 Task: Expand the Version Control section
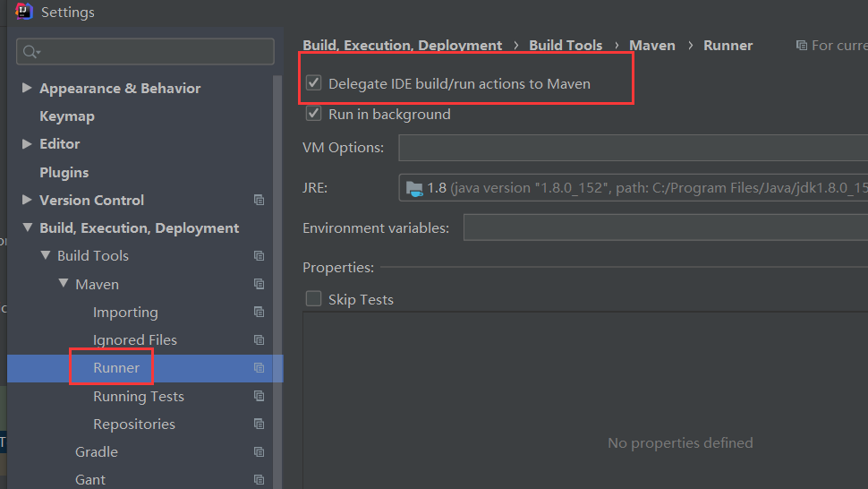point(26,200)
